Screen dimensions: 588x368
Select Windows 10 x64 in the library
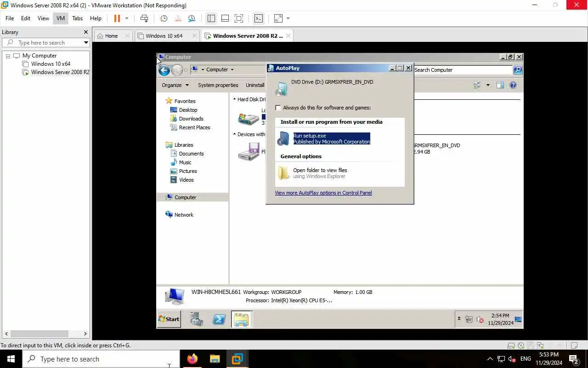51,64
